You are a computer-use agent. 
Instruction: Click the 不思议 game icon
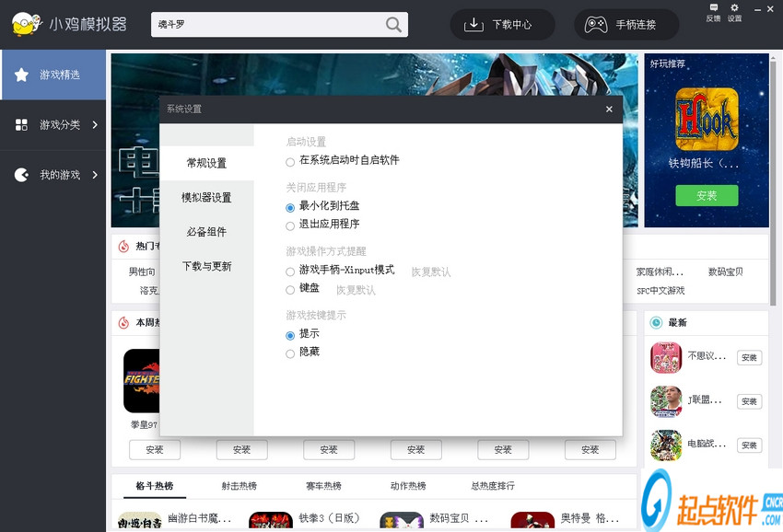(x=666, y=357)
